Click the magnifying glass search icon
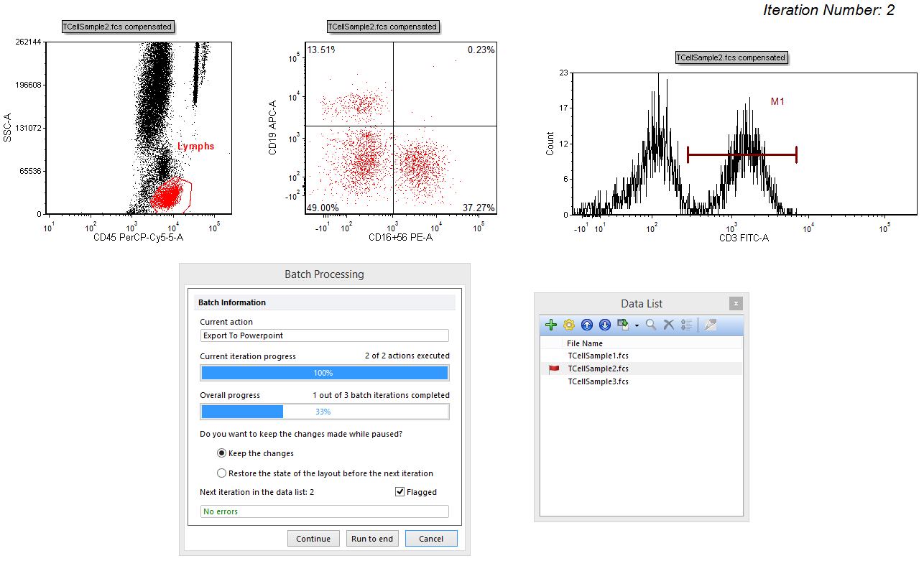Screen dimensions: 924x561 [x=651, y=325]
